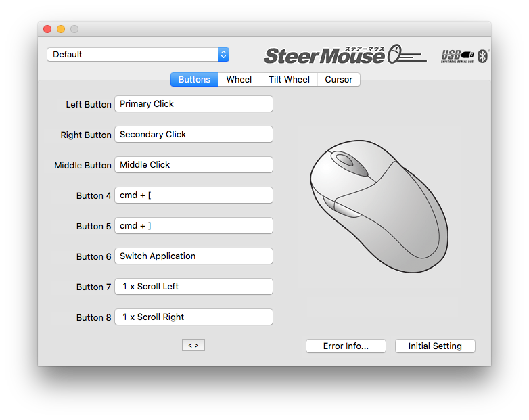Close the SteerMouse window
The image size is (529, 420).
(x=47, y=29)
